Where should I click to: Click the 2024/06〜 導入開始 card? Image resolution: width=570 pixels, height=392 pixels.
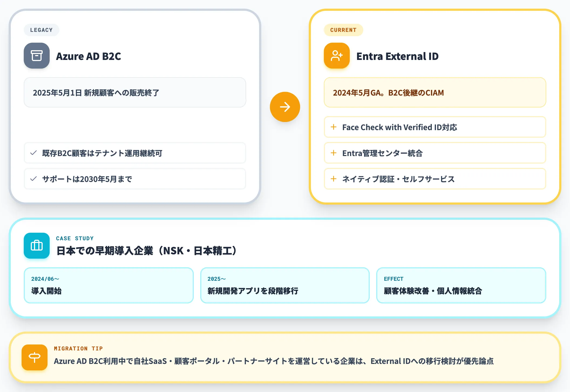coord(109,285)
